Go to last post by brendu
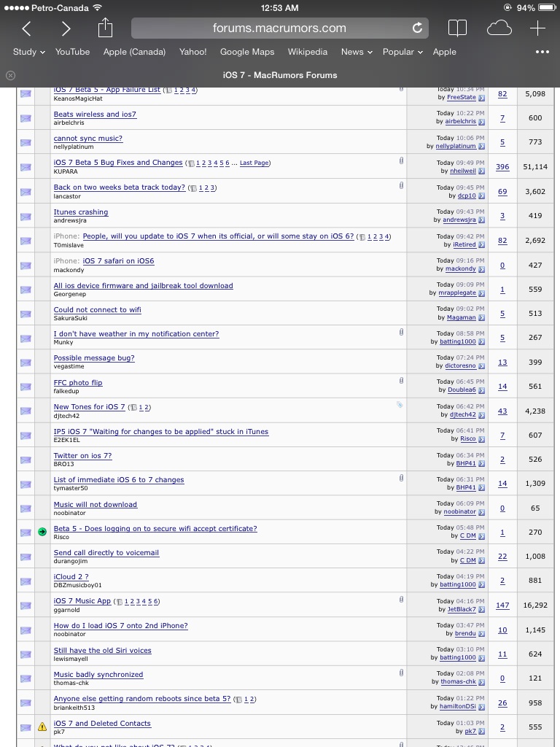 click(x=481, y=634)
